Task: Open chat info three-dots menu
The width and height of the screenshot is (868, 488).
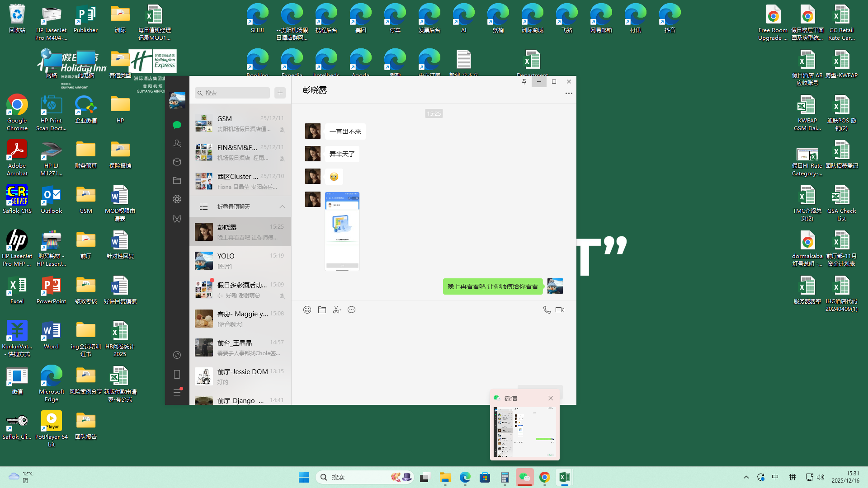Action: [569, 94]
